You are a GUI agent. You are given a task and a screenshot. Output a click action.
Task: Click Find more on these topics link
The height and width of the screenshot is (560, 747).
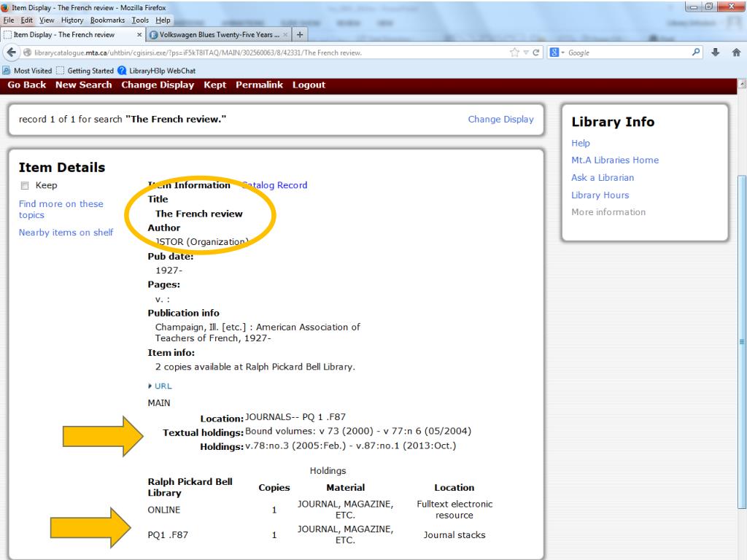pyautogui.click(x=61, y=209)
